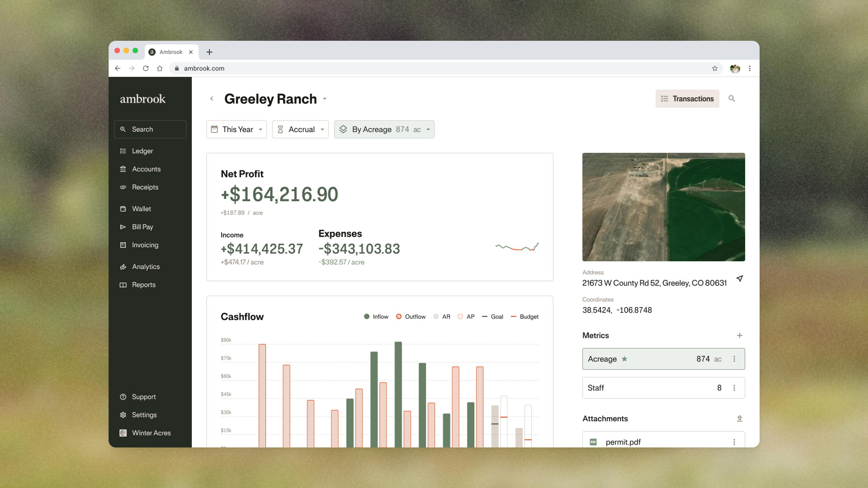Click the sidebar Search field
Image resolution: width=868 pixels, height=488 pixels.
coord(150,129)
